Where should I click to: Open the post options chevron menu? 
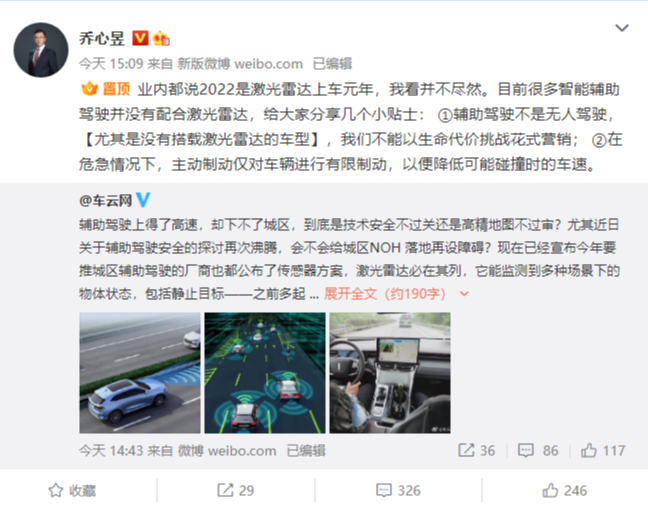[x=622, y=28]
